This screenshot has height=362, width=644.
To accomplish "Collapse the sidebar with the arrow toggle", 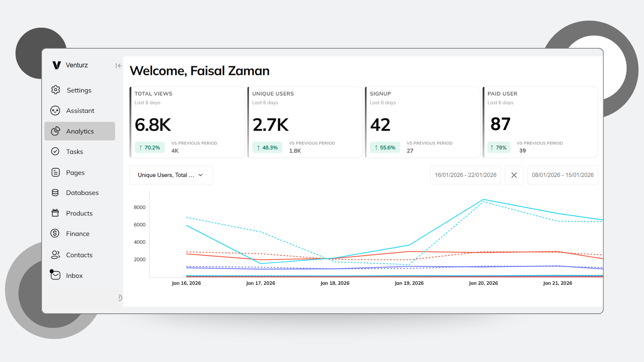I will [x=118, y=66].
